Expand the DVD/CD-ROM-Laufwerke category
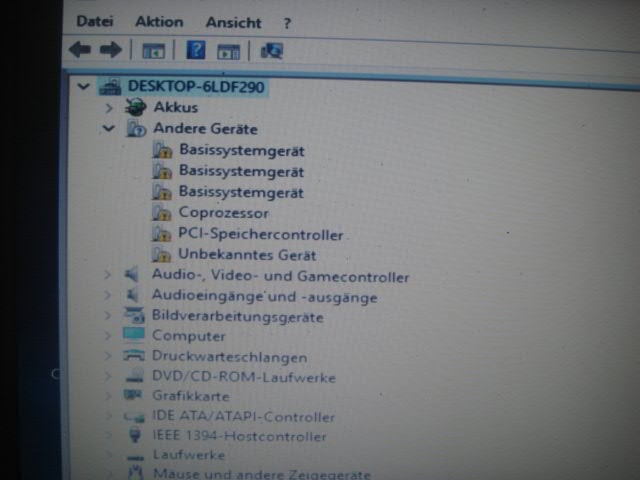The image size is (640, 480). (x=108, y=376)
